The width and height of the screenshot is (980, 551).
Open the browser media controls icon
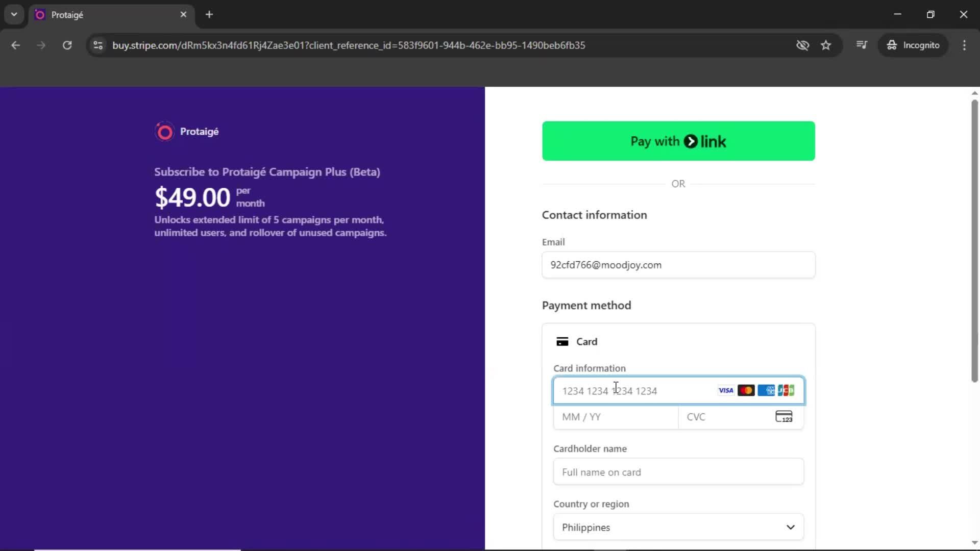[x=862, y=45]
